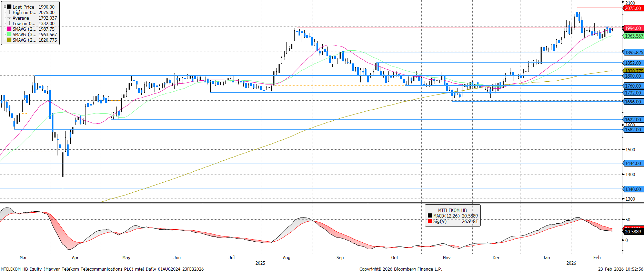Click the Average marker icon in legend
Image resolution: width=644 pixels, height=272 pixels.
pyautogui.click(x=9, y=18)
